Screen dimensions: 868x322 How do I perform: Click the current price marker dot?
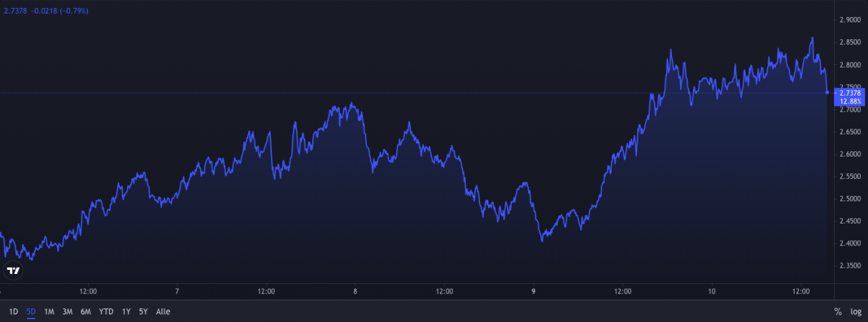pyautogui.click(x=827, y=92)
